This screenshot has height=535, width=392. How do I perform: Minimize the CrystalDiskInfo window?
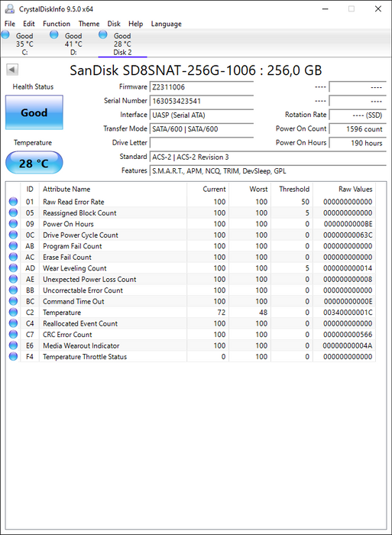click(x=325, y=9)
